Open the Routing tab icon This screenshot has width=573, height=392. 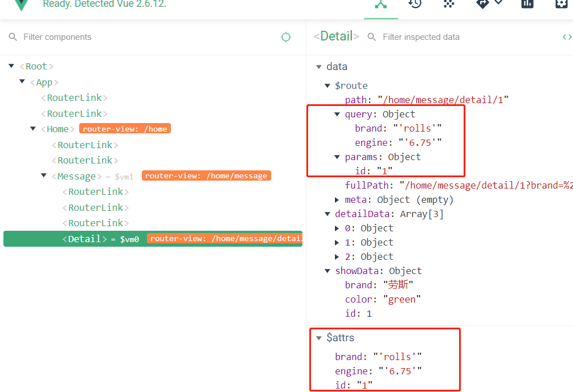(482, 4)
